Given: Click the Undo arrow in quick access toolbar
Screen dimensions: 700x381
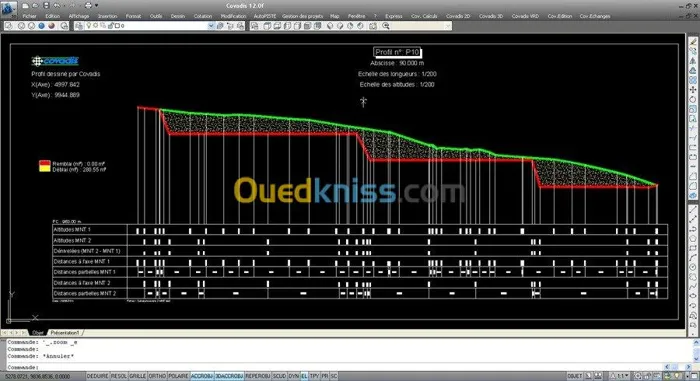Looking at the screenshot, I should 57,6.
